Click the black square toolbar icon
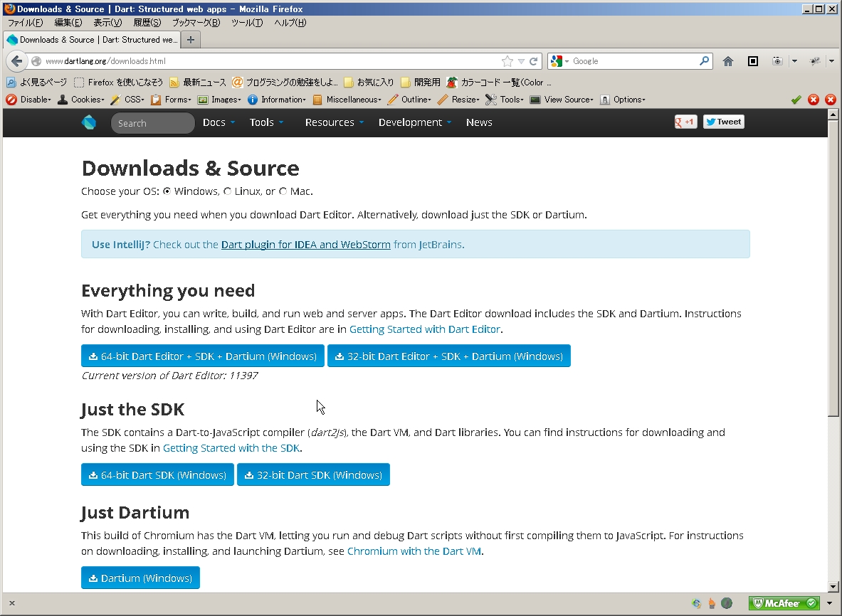Screen dimensions: 842x616 point(753,61)
